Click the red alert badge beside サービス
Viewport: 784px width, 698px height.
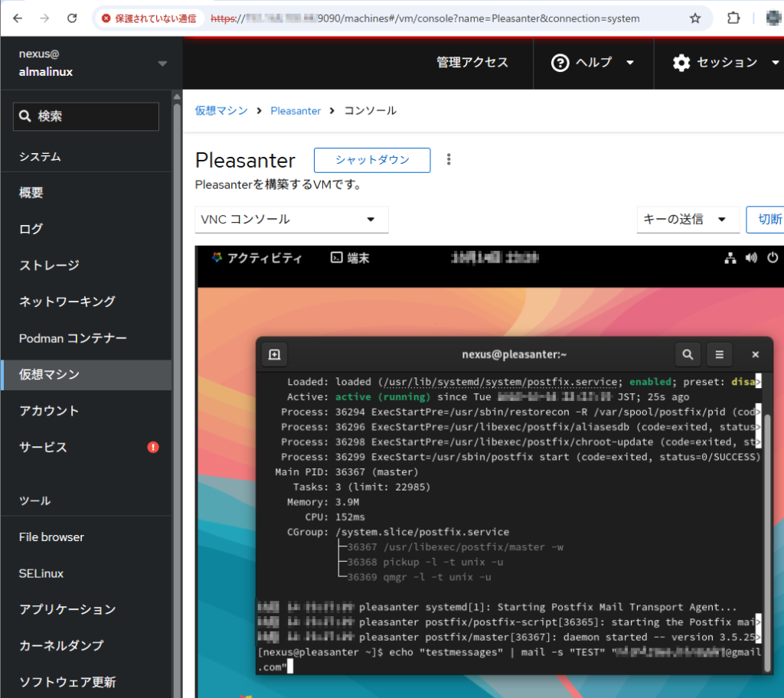[x=153, y=447]
